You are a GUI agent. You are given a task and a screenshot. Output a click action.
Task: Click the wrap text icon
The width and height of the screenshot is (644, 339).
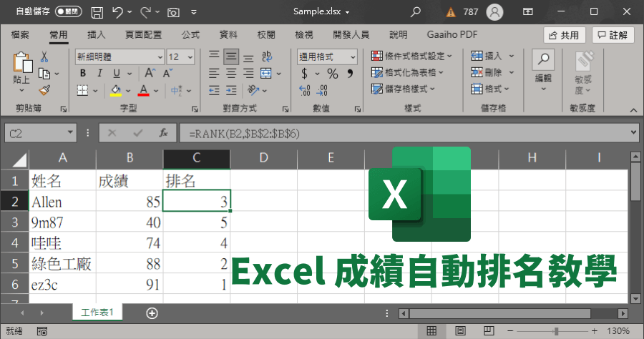tap(267, 56)
